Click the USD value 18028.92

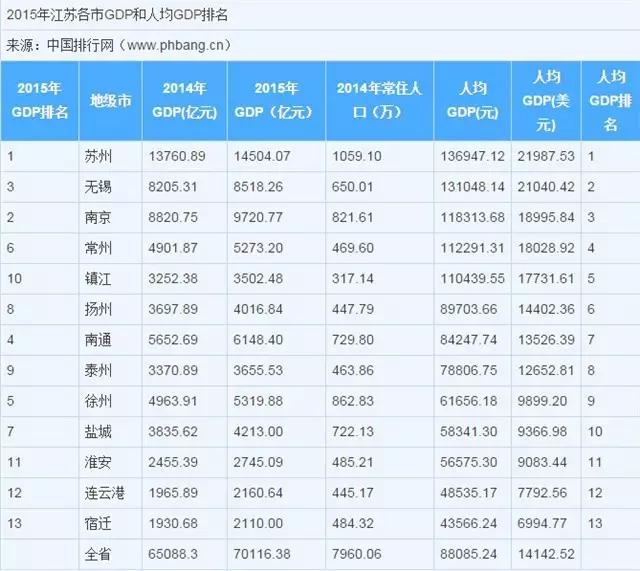point(546,248)
